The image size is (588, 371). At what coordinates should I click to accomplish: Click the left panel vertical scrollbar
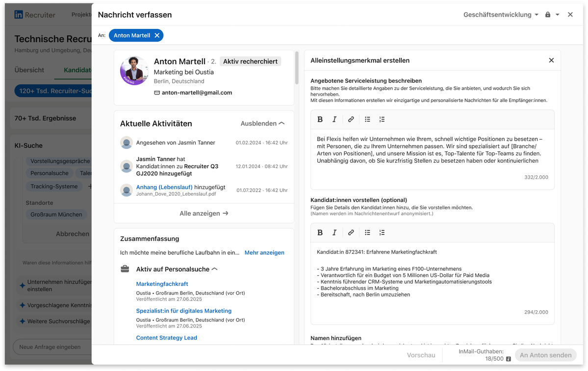point(297,68)
